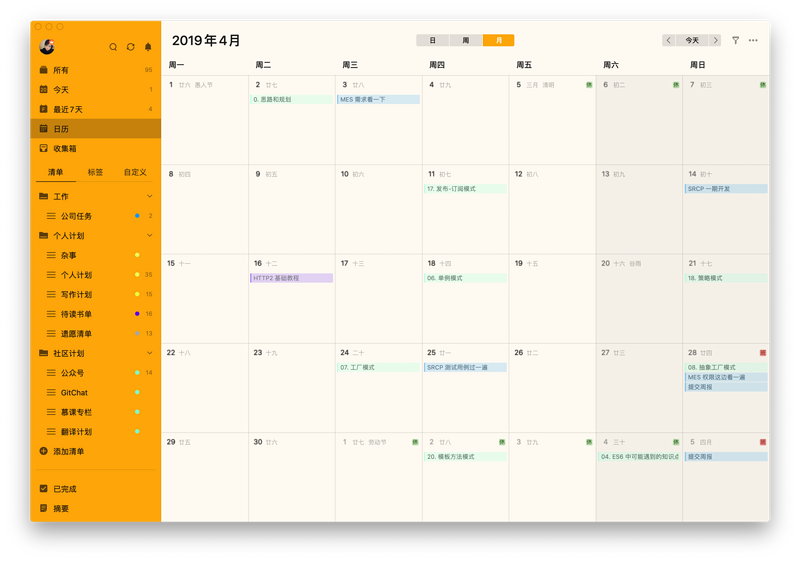This screenshot has width=800, height=562.
Task: Select the 月 month view
Action: [x=498, y=40]
